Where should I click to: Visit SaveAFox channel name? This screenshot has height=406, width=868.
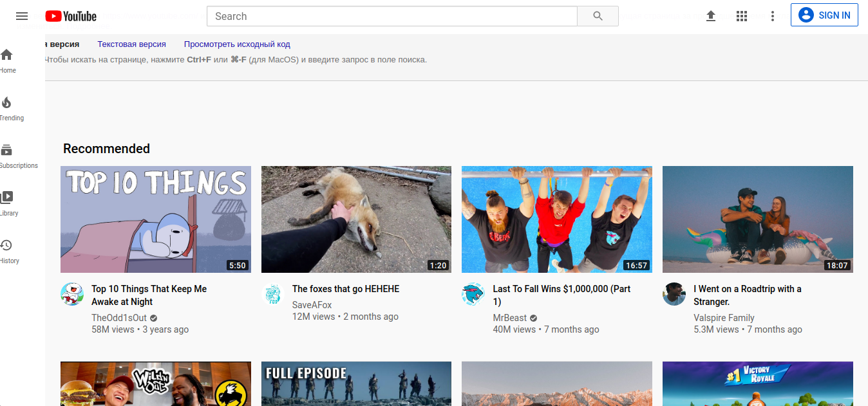pyautogui.click(x=312, y=305)
